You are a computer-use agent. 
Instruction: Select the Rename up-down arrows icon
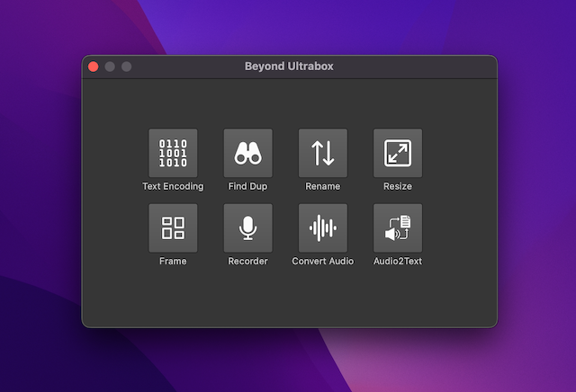tap(322, 153)
